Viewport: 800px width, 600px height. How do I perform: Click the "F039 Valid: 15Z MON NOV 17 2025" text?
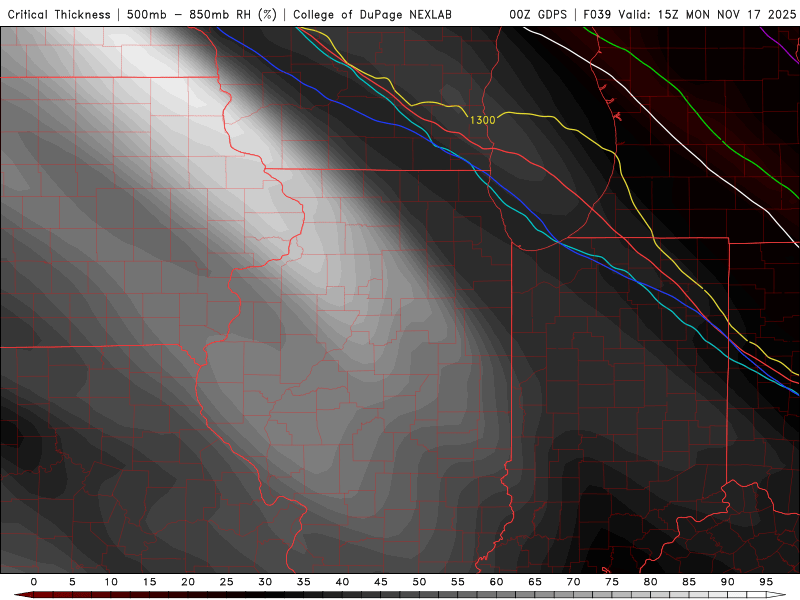tap(689, 14)
